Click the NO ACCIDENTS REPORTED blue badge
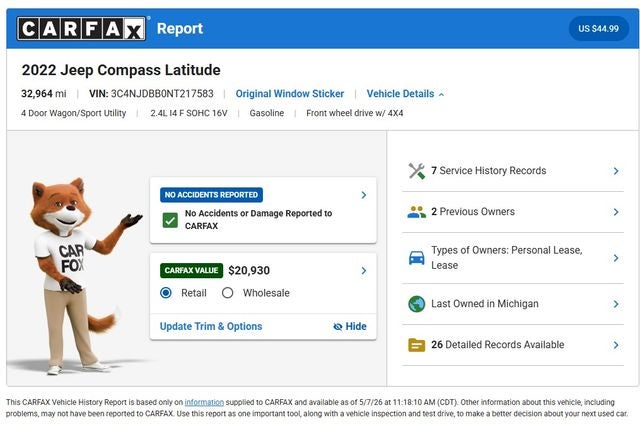The width and height of the screenshot is (640, 424). pyautogui.click(x=211, y=195)
